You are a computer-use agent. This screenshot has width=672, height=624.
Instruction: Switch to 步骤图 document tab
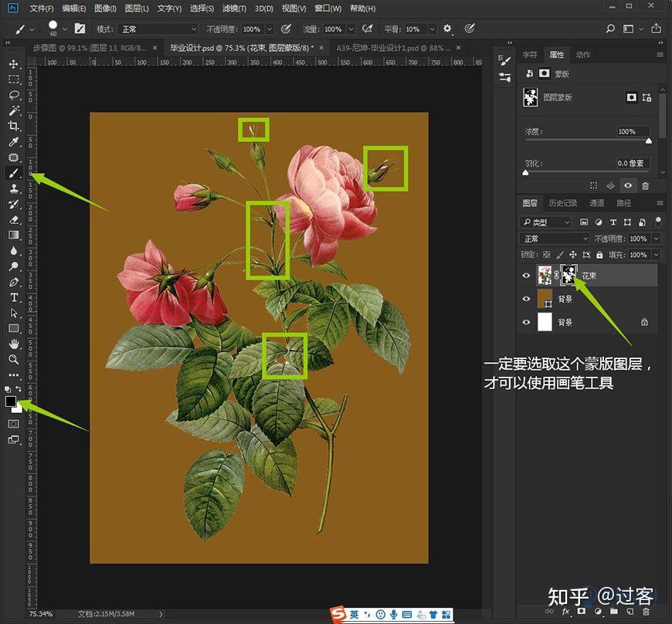[90, 48]
